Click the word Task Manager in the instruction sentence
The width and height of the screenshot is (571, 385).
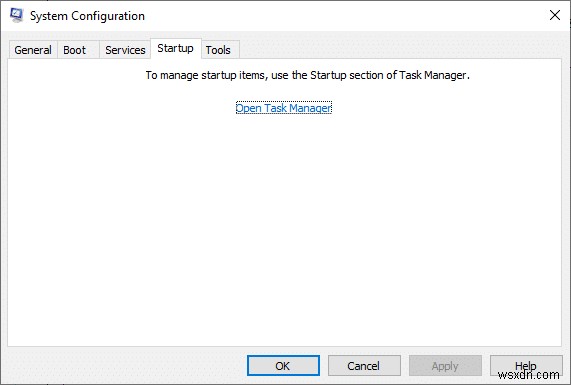[x=433, y=75]
